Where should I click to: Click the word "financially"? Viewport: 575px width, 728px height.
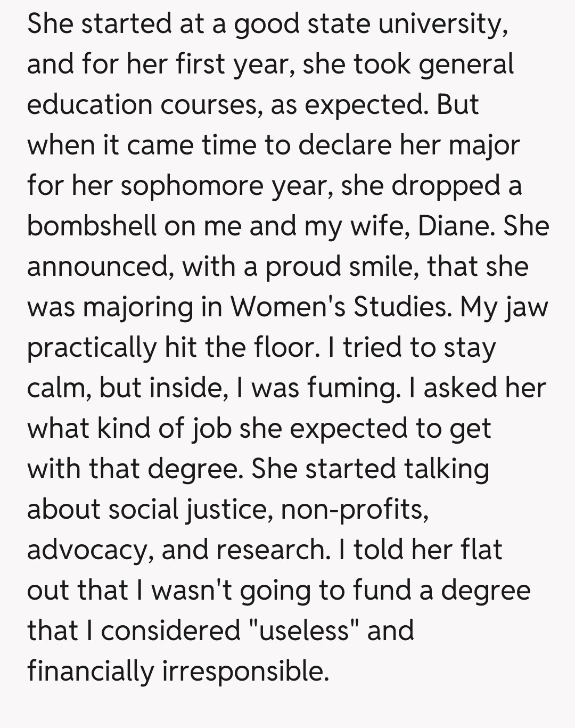point(91,671)
